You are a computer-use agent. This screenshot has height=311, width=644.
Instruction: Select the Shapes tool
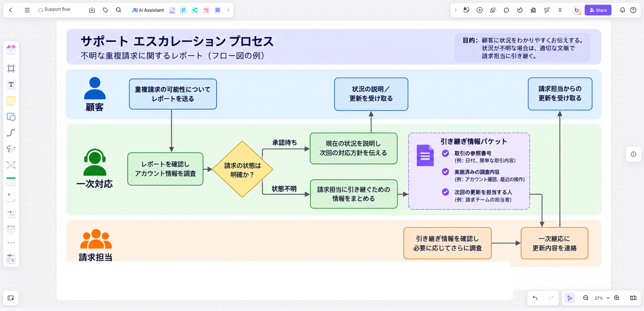pos(11,117)
